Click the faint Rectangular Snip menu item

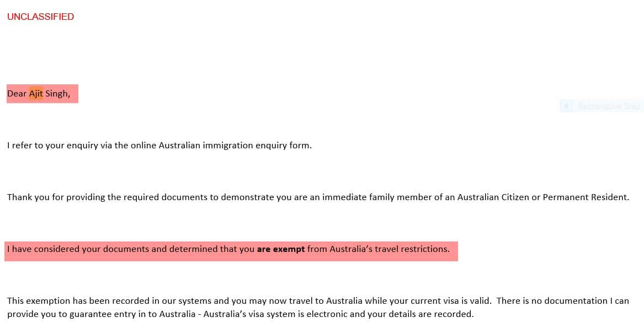coord(609,106)
